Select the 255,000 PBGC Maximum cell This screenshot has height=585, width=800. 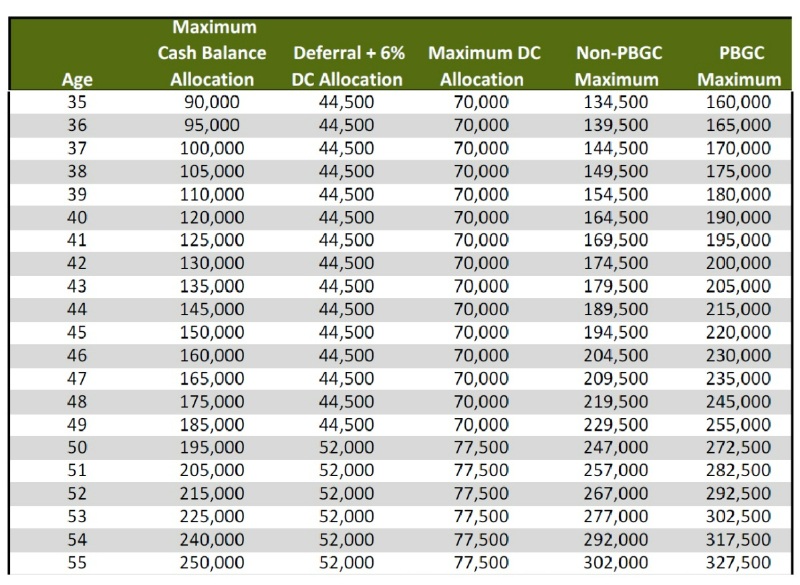[x=739, y=424]
